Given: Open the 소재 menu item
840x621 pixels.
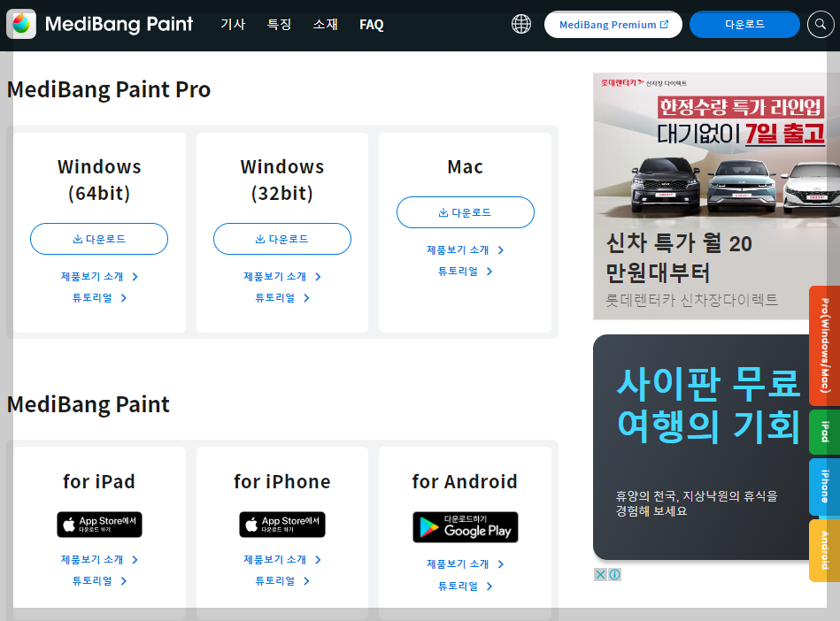Looking at the screenshot, I should [325, 25].
